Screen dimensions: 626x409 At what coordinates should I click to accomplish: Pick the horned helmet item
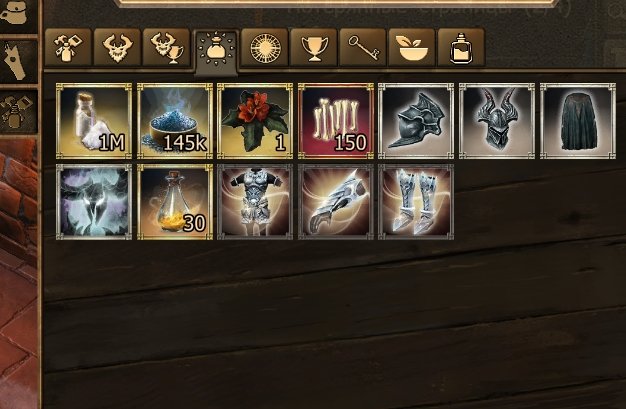tap(497, 121)
